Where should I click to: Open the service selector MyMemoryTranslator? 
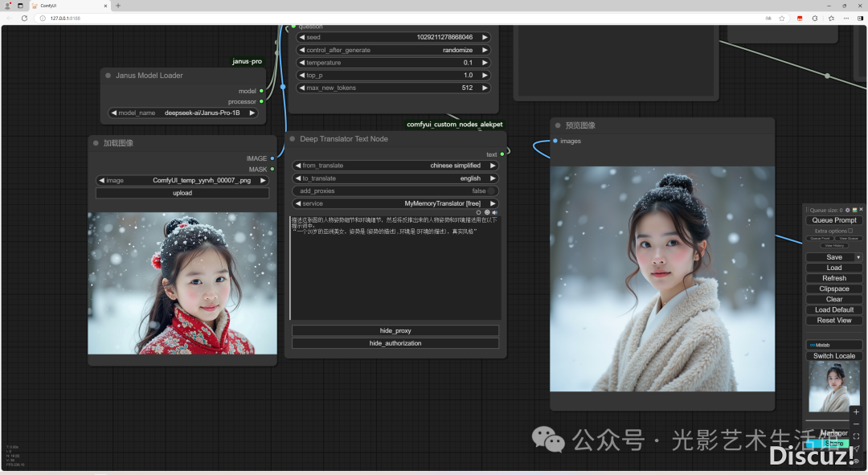[395, 203]
